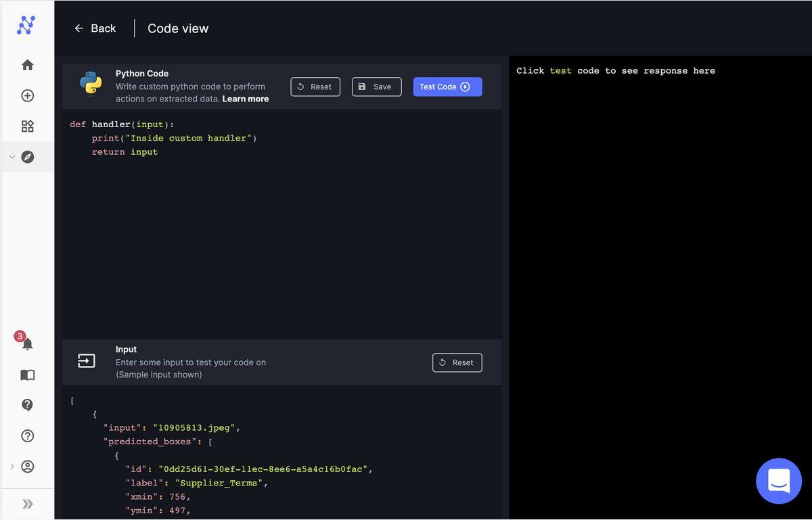This screenshot has height=520, width=812.
Task: Click inside the Python code editor
Action: 281,224
